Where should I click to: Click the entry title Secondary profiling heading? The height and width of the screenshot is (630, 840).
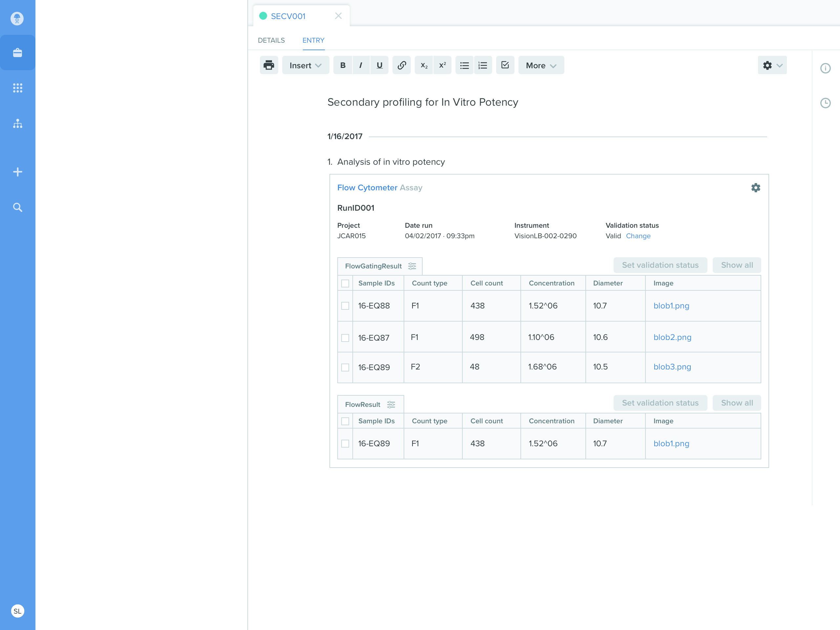click(x=423, y=102)
